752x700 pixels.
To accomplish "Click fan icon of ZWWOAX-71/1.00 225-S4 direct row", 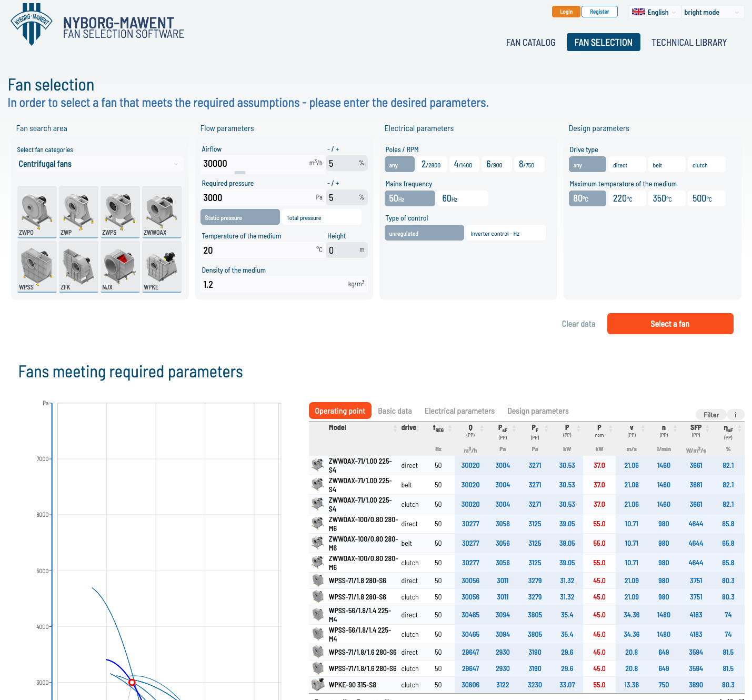I will click(x=317, y=465).
